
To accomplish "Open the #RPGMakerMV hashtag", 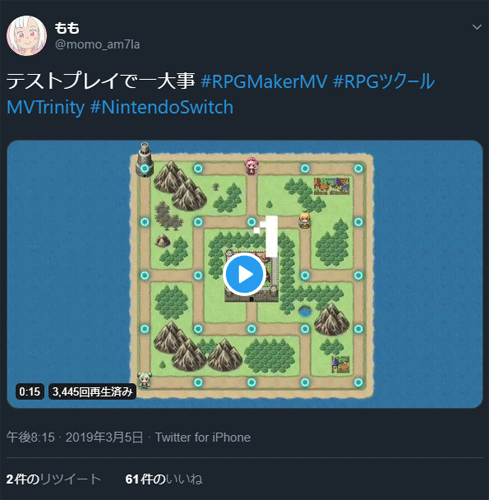I will [264, 82].
